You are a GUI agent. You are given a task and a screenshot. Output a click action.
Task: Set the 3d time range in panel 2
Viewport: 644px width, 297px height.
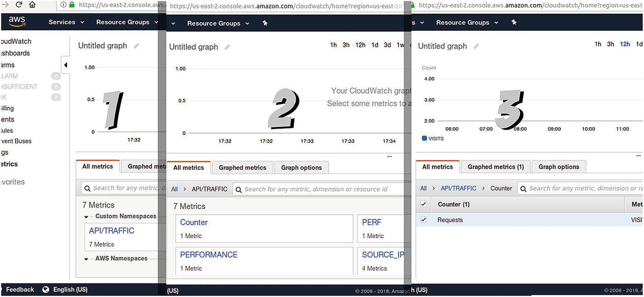387,45
